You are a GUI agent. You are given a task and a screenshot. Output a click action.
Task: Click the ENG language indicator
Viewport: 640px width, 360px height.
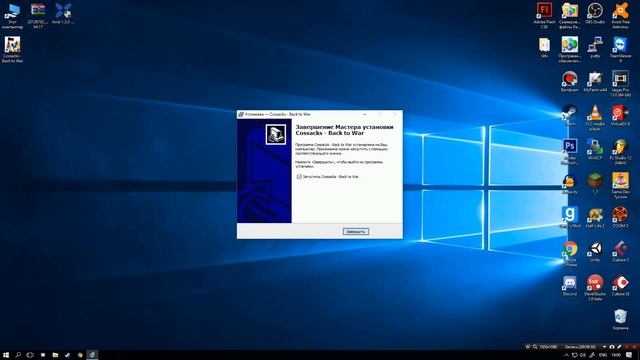(603, 355)
